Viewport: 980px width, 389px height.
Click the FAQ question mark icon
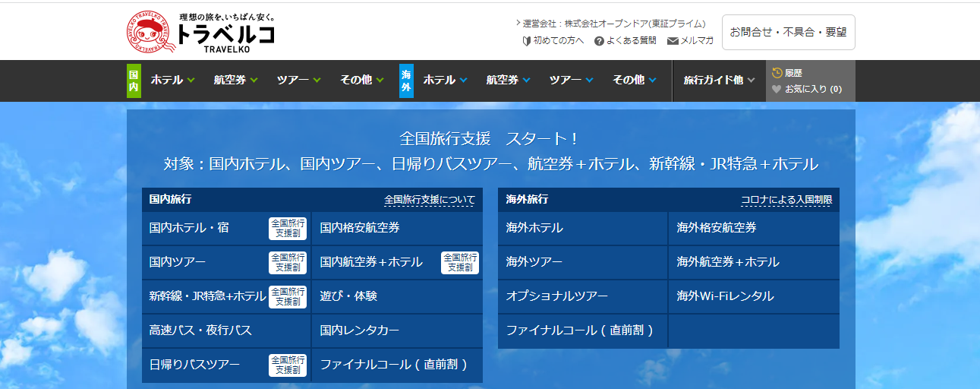(599, 41)
